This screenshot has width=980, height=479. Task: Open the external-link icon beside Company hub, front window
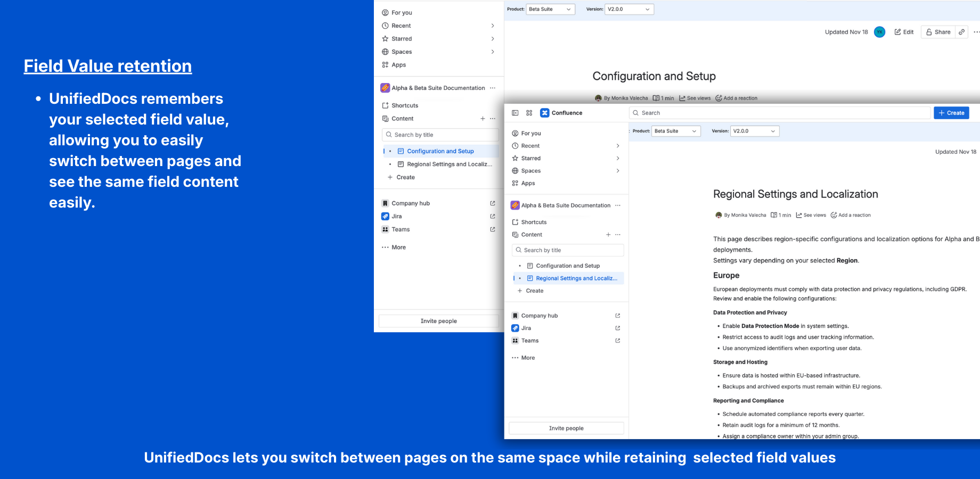[x=618, y=316]
